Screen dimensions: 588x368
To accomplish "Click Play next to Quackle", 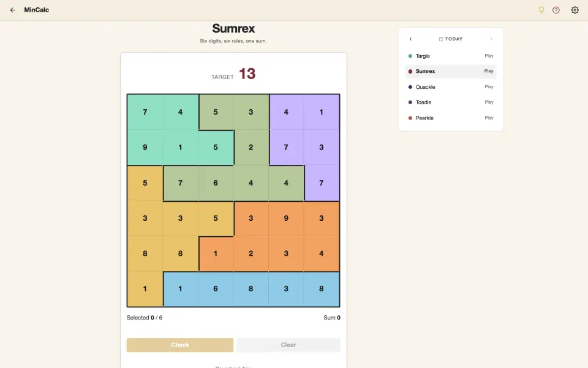I will coord(489,87).
